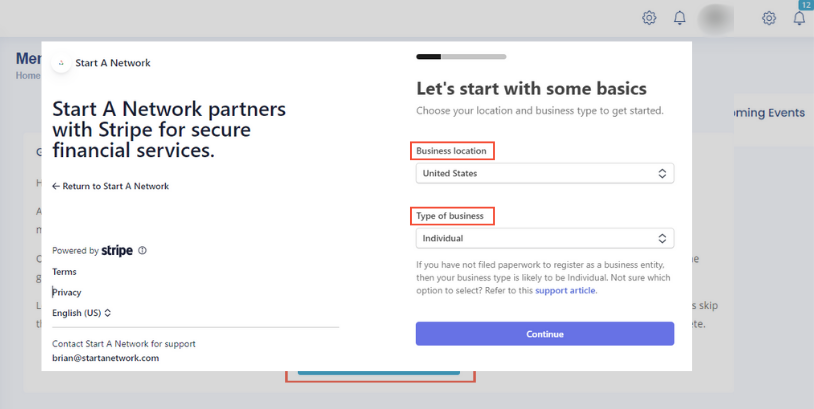The height and width of the screenshot is (409, 814).
Task: Click the Start A Network logo icon
Action: pyautogui.click(x=62, y=63)
